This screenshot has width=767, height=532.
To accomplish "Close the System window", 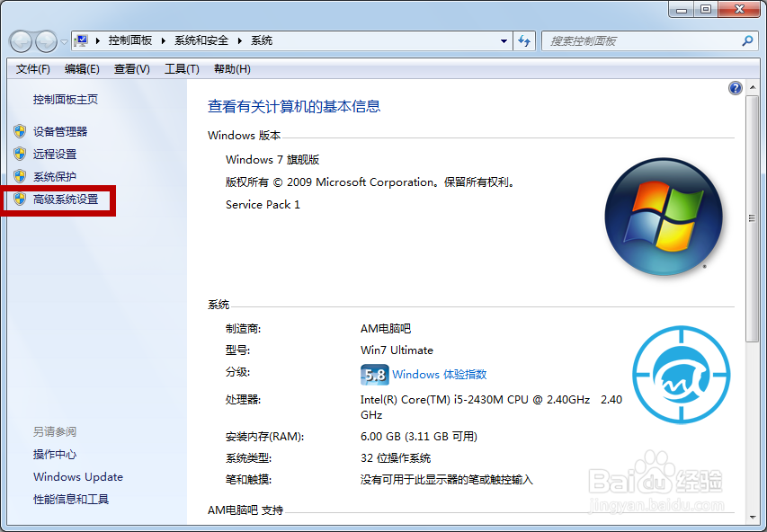I will [x=740, y=9].
